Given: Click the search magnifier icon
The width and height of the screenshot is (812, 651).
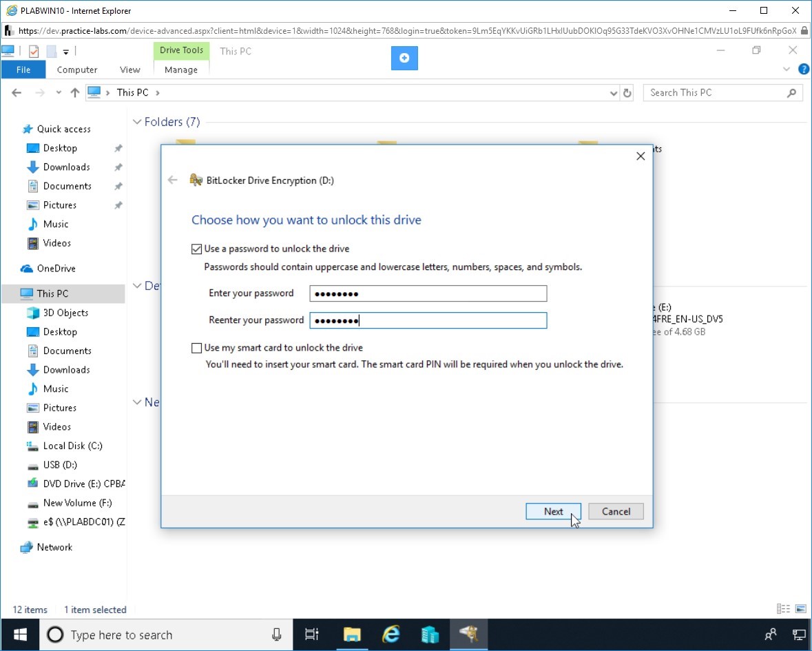Looking at the screenshot, I should coord(791,93).
